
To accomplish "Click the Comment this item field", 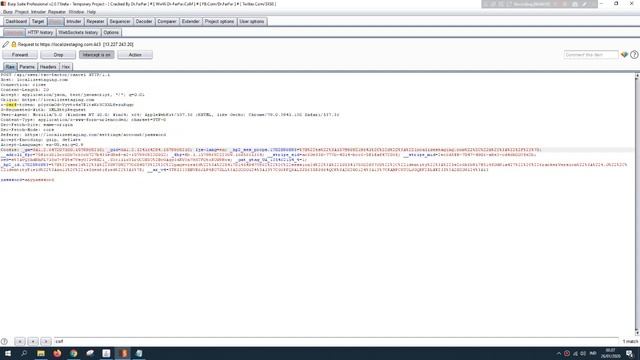I will [x=591, y=55].
